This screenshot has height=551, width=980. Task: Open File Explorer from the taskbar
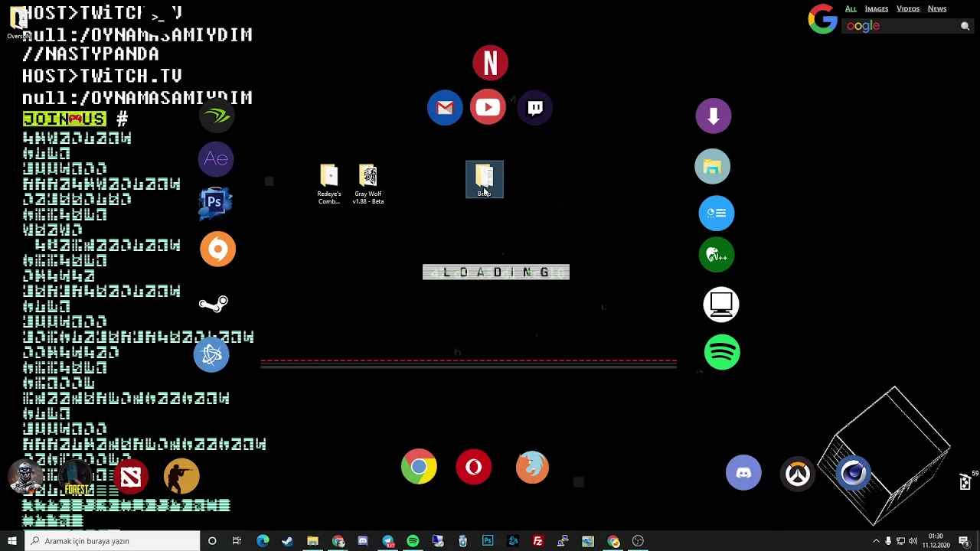coord(312,541)
